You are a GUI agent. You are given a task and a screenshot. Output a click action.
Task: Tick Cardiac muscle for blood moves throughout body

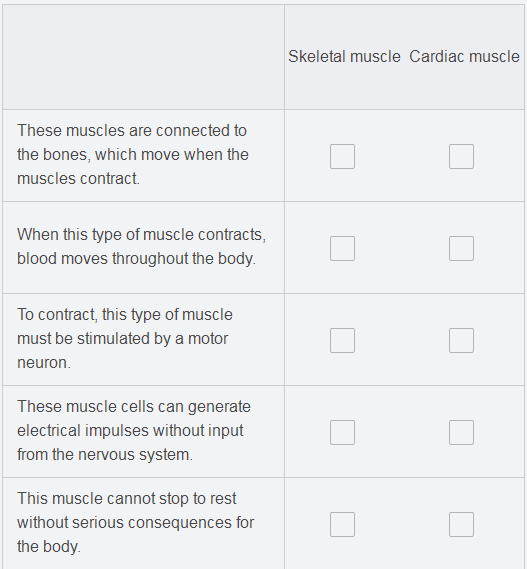[461, 249]
